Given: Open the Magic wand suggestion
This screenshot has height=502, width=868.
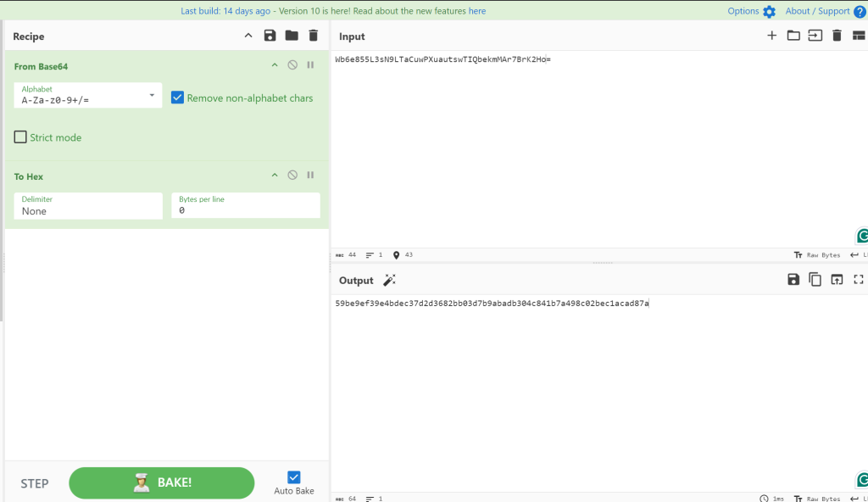Looking at the screenshot, I should pyautogui.click(x=390, y=281).
